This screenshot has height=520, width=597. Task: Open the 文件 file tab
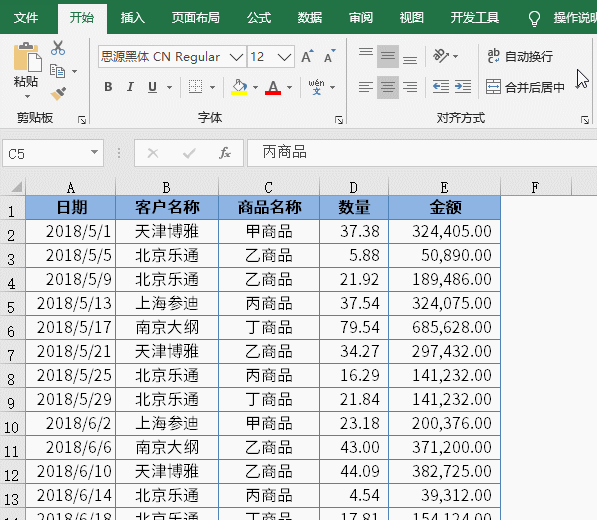tap(26, 18)
